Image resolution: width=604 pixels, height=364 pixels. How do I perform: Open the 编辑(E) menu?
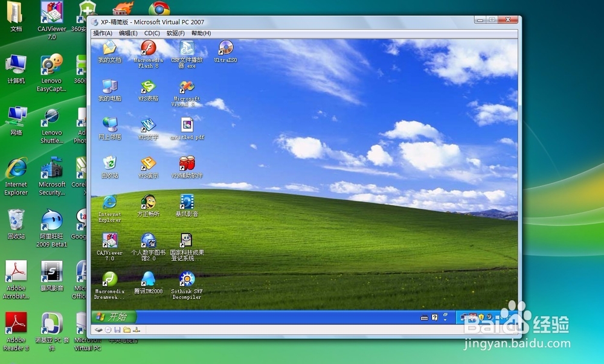(x=128, y=33)
